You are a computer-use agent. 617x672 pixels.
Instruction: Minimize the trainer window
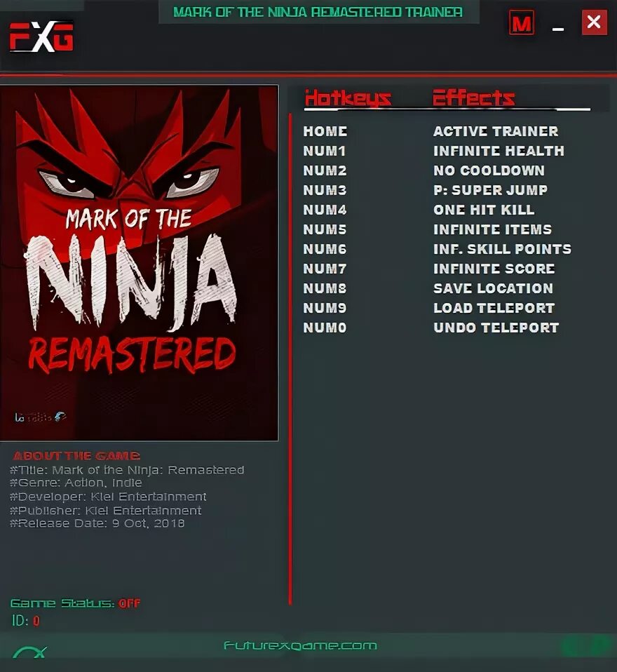558,29
